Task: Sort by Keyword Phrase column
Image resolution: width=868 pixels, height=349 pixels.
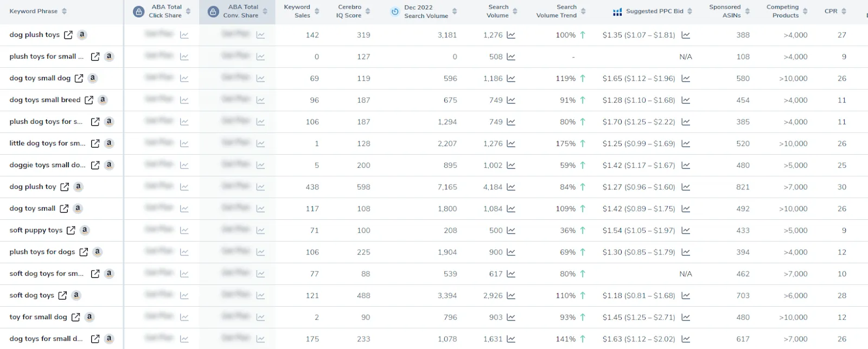Action: pos(65,11)
